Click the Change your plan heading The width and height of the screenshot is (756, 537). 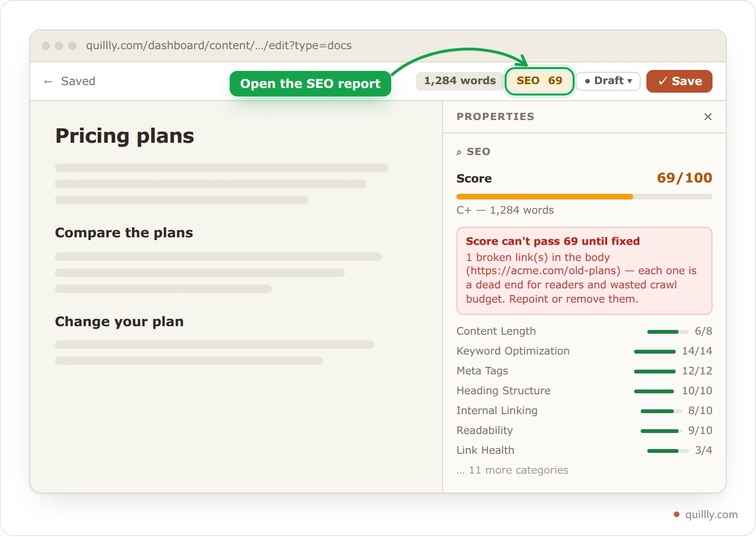click(119, 321)
